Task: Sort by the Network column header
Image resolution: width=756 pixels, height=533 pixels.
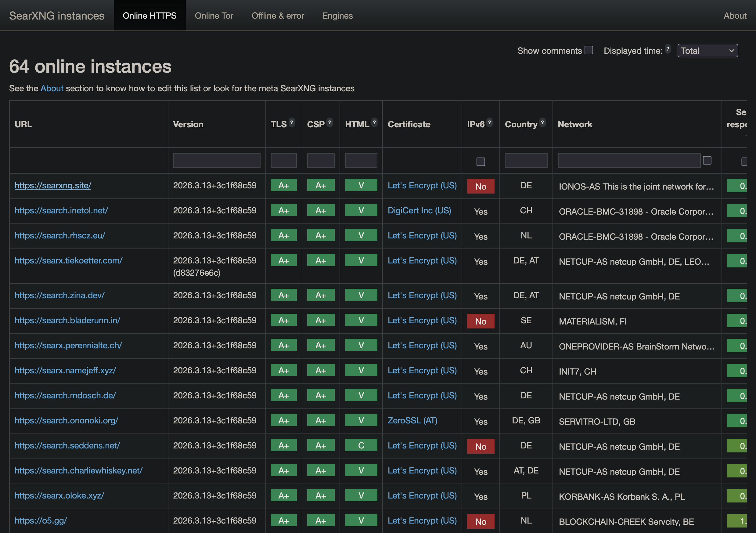Action: (x=575, y=124)
